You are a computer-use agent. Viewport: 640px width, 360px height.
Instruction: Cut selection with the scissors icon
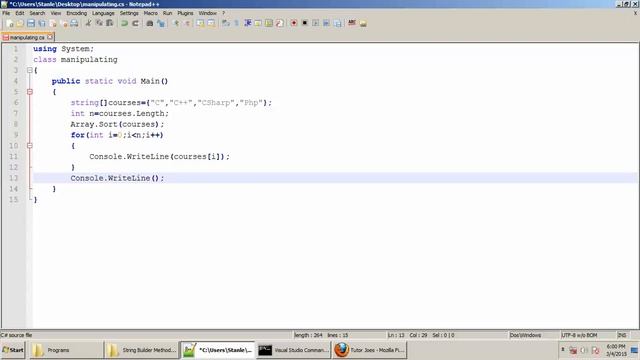pyautogui.click(x=88, y=23)
